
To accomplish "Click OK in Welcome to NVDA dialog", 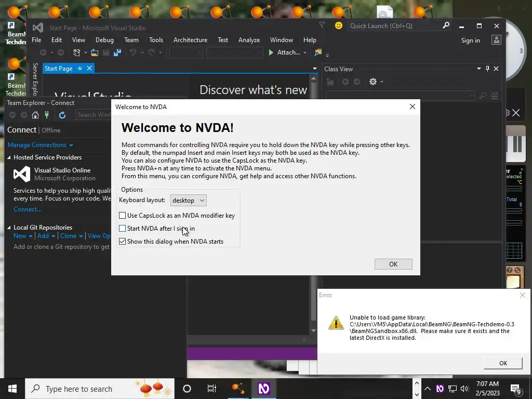I will [393, 264].
